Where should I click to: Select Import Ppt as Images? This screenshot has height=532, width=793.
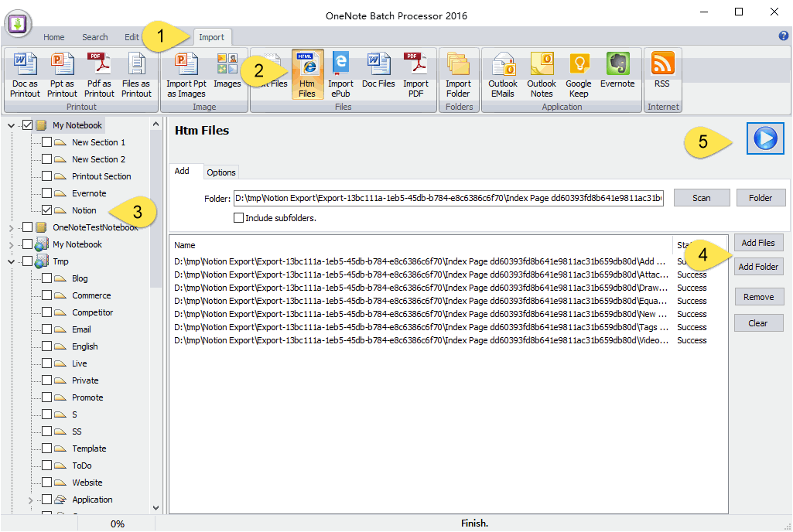pyautogui.click(x=186, y=75)
